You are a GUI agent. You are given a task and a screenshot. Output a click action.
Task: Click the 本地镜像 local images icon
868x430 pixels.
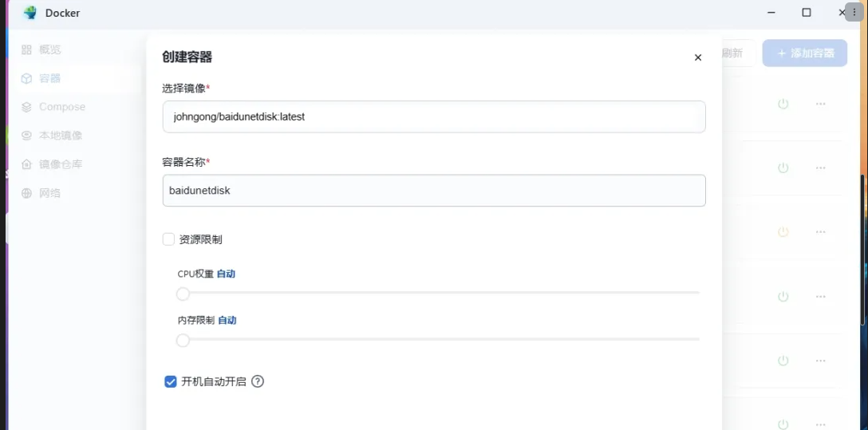click(x=27, y=136)
